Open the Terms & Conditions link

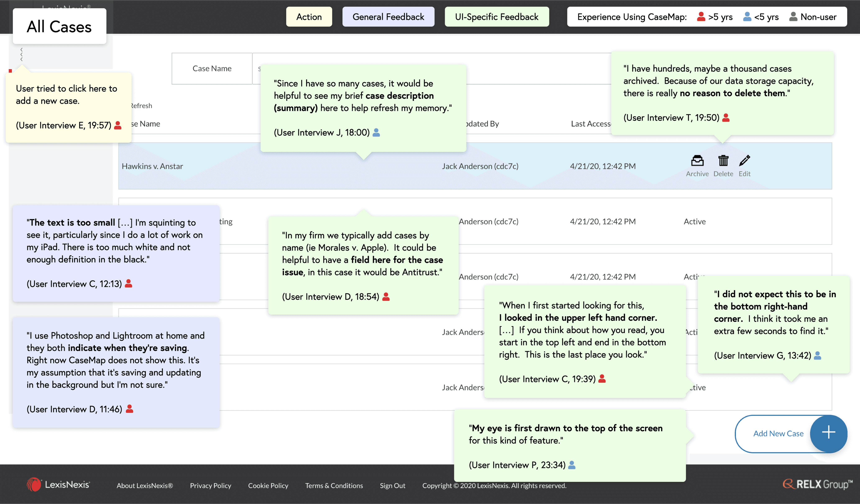coord(334,486)
